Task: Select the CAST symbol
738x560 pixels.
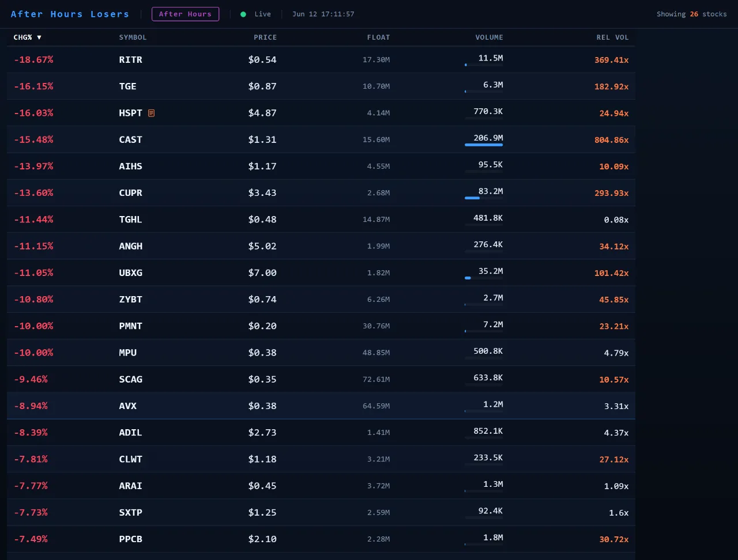Action: click(x=130, y=139)
